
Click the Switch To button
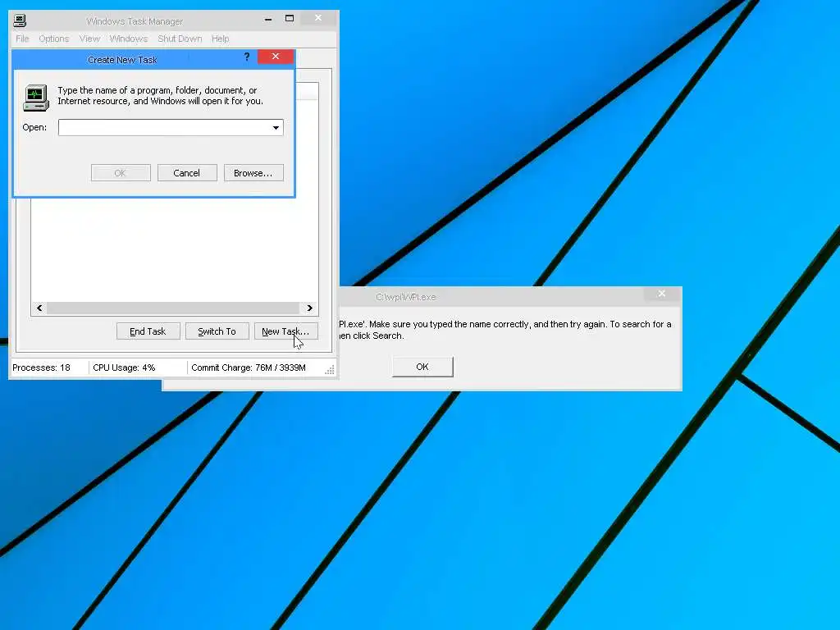(217, 331)
